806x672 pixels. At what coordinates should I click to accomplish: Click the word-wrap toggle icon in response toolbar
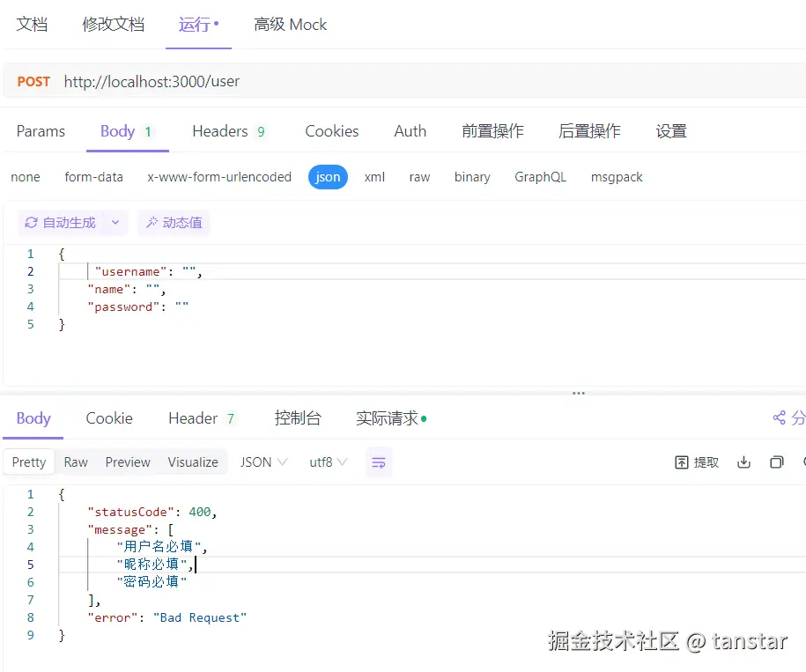tap(379, 462)
